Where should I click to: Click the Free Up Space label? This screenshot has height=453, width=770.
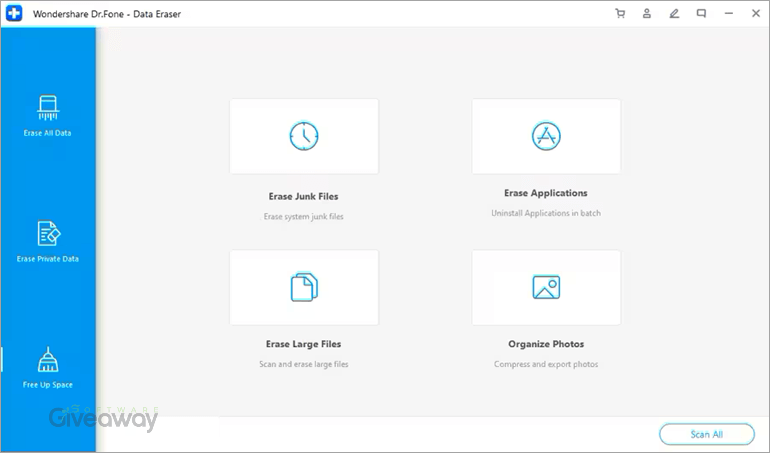point(48,385)
